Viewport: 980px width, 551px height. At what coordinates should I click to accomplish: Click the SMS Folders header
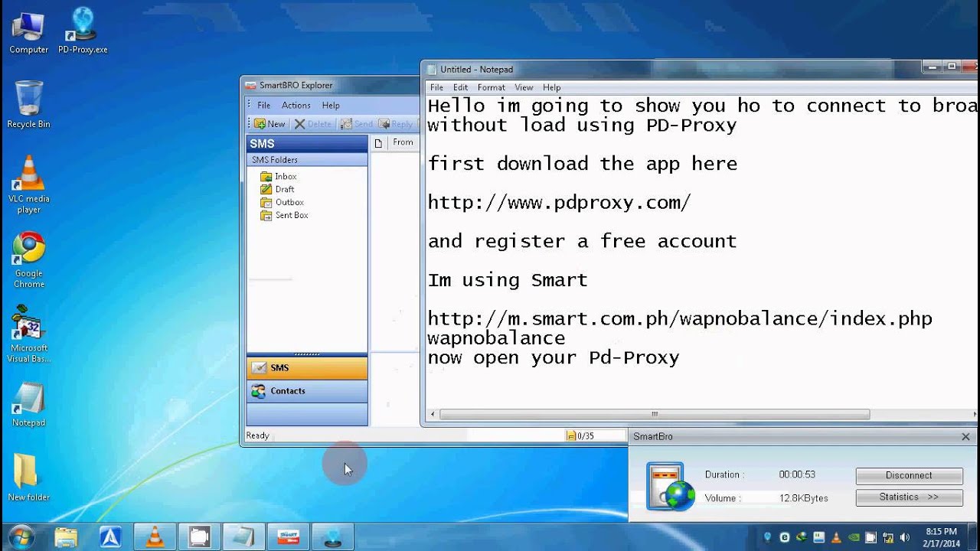pyautogui.click(x=307, y=160)
